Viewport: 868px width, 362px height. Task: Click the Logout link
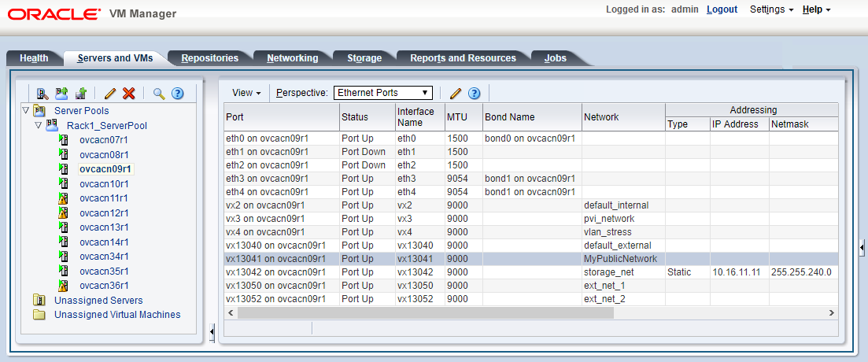coord(722,9)
